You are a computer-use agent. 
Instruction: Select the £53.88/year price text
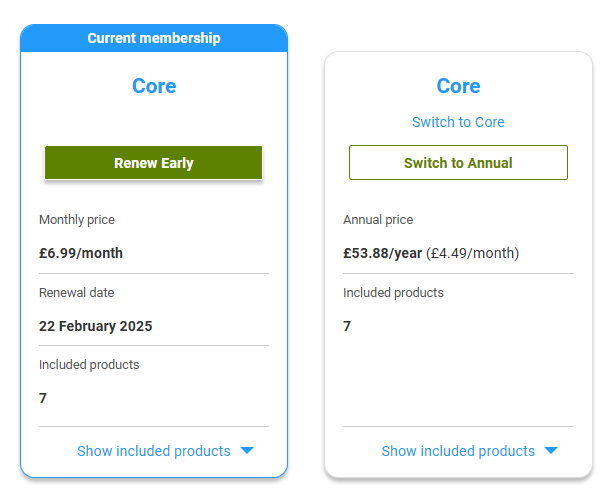(382, 253)
